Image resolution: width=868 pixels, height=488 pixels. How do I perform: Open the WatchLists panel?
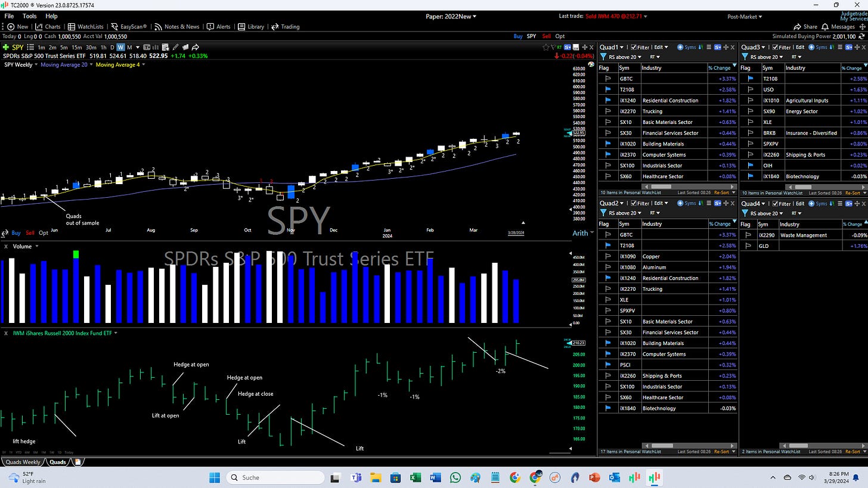coord(85,27)
